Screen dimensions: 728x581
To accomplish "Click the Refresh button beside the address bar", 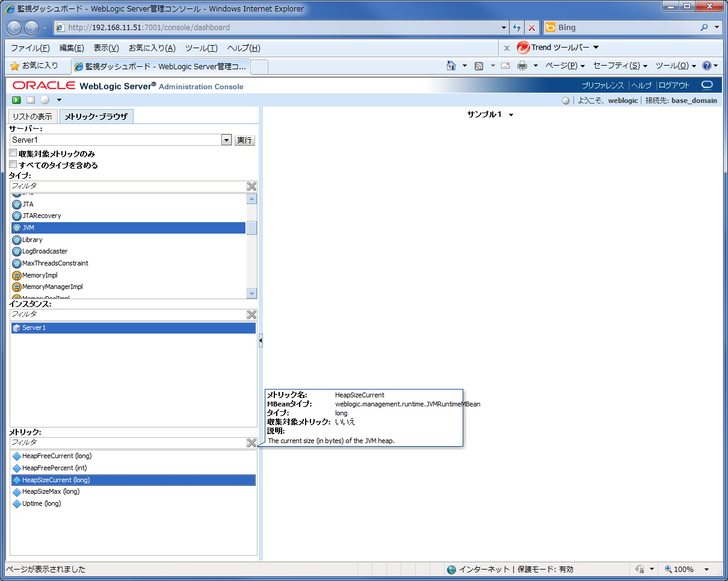I will [516, 28].
